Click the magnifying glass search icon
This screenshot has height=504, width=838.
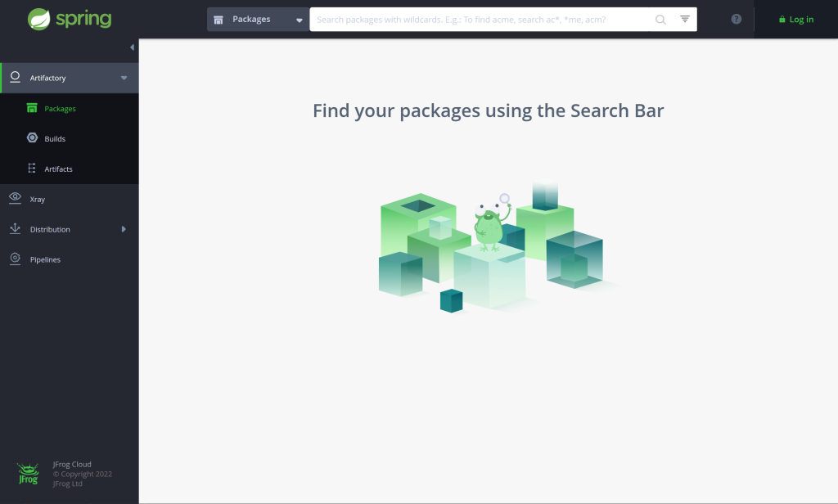pos(660,20)
